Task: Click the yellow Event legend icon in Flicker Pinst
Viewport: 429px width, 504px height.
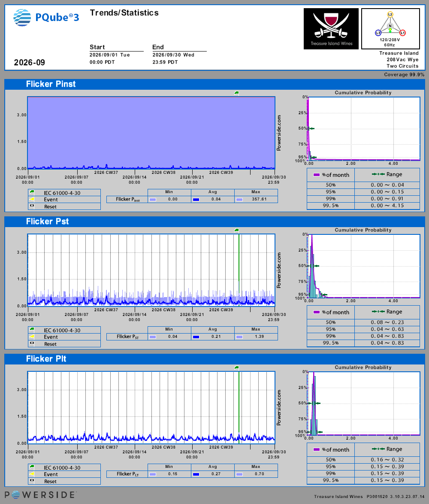Action: point(32,199)
